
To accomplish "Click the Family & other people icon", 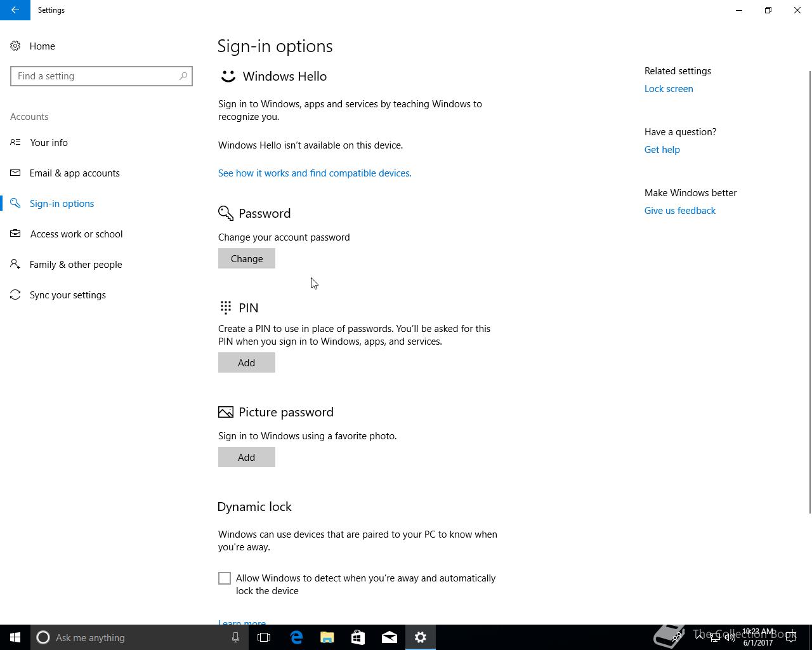I will click(15, 264).
